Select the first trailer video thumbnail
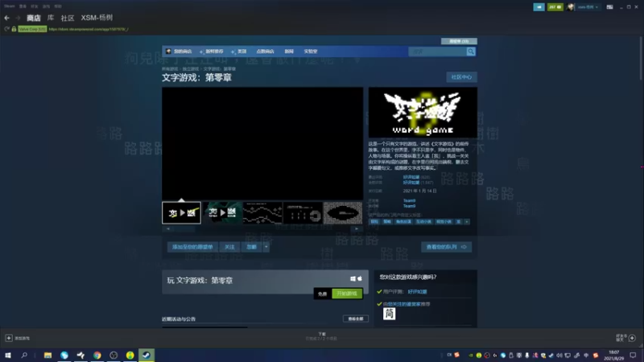 [181, 212]
